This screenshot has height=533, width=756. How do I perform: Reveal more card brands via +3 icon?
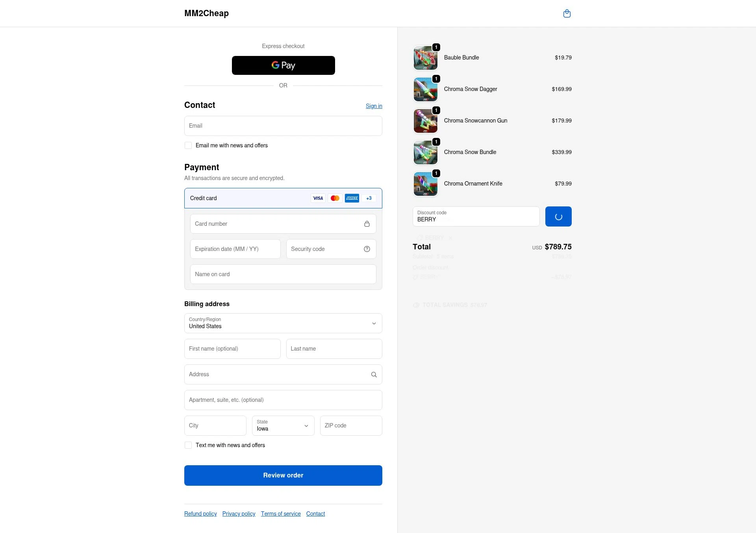369,198
